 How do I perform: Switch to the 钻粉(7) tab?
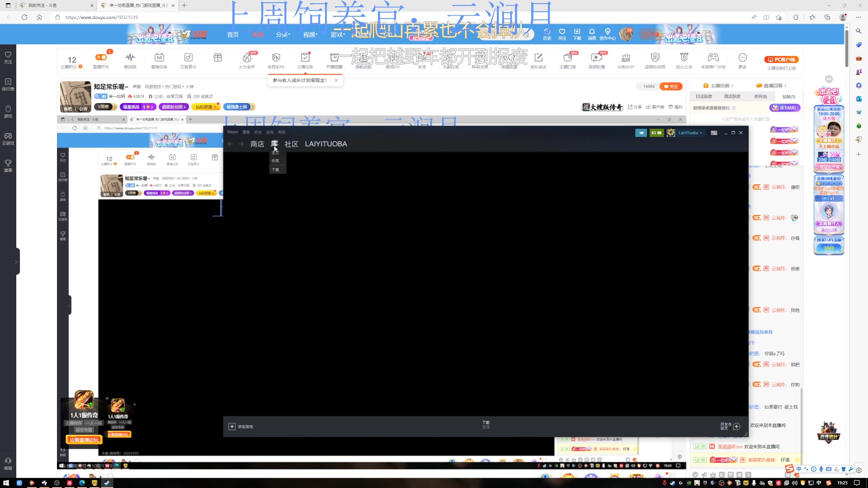click(789, 97)
